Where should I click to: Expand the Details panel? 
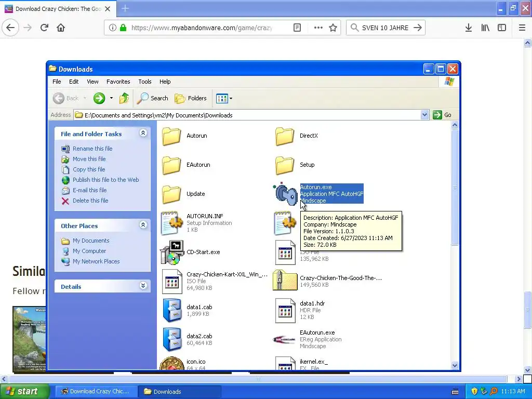coord(143,286)
